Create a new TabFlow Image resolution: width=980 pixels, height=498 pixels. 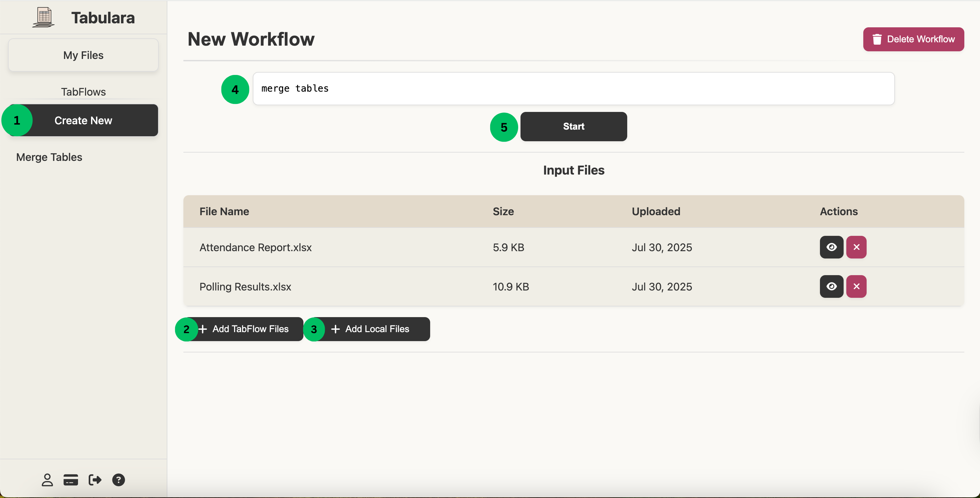pyautogui.click(x=83, y=120)
